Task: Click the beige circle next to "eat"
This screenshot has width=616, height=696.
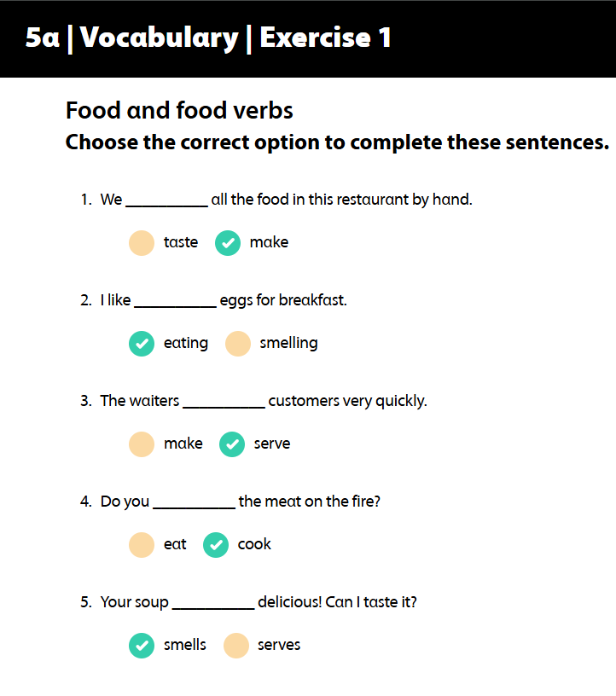Action: (142, 544)
